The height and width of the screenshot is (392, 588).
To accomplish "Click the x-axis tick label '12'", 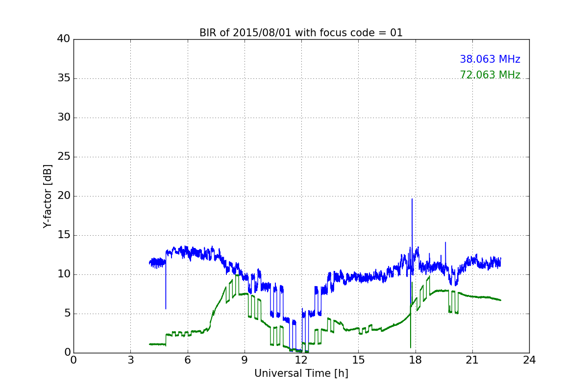I will click(x=301, y=360).
